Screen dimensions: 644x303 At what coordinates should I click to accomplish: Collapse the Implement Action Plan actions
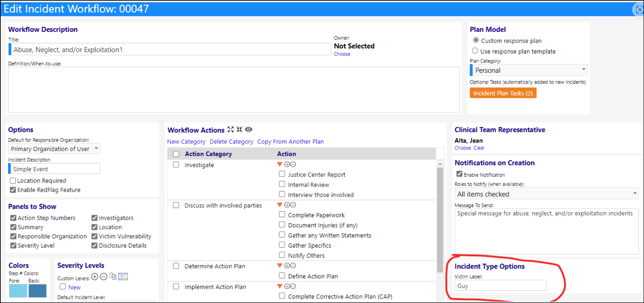pos(280,286)
